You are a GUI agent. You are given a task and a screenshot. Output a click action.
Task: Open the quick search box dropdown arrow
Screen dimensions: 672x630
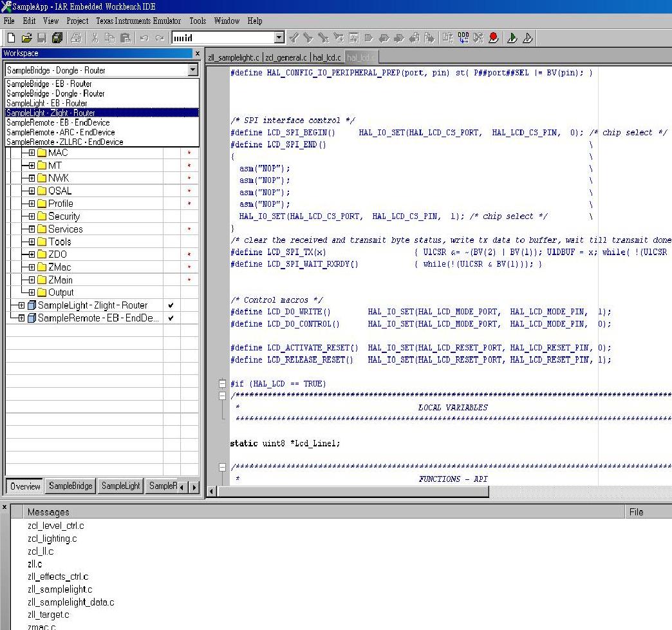(x=279, y=38)
